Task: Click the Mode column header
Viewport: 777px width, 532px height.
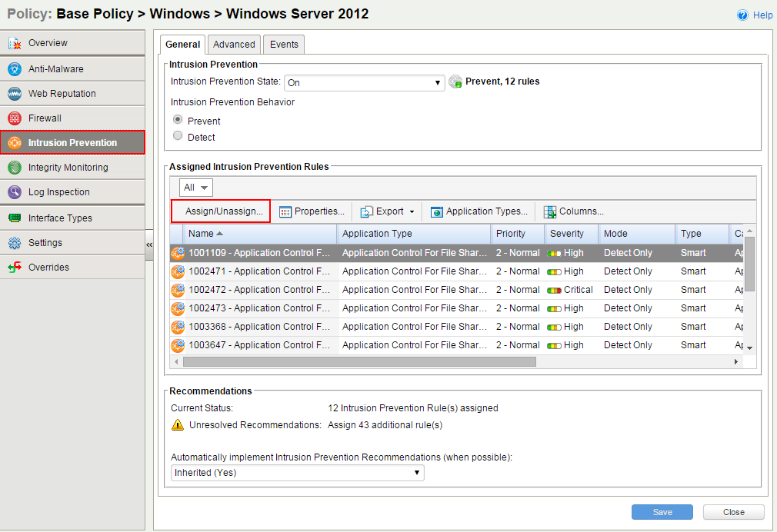Action: tap(637, 234)
